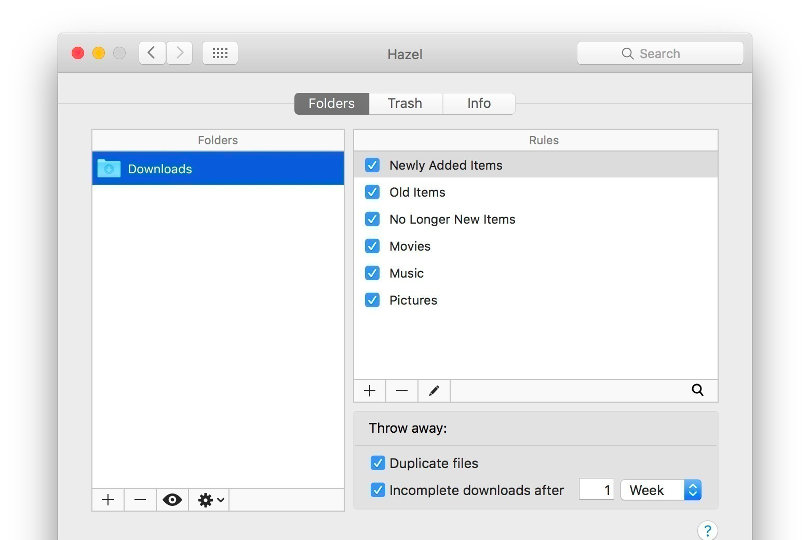Toggle Incomplete downloads after checkbox
Screen dimensions: 810x540
[x=378, y=490]
